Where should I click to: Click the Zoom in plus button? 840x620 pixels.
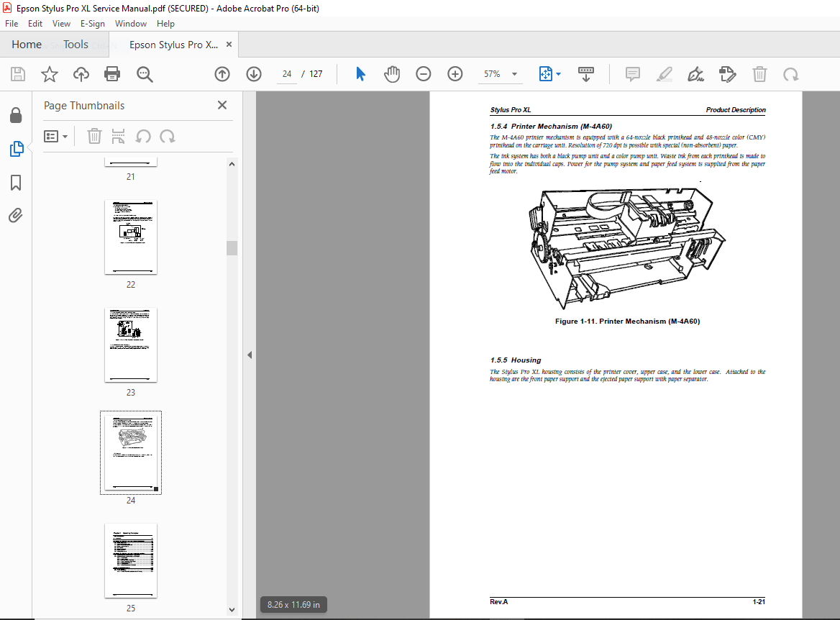click(x=455, y=73)
